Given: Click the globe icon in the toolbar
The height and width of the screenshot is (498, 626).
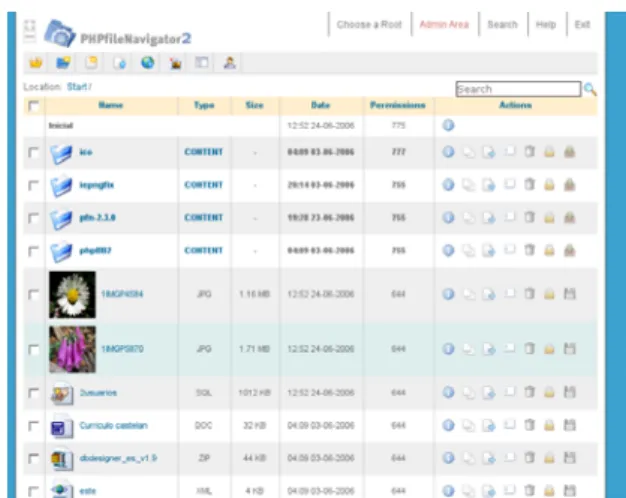Looking at the screenshot, I should pyautogui.click(x=148, y=63).
